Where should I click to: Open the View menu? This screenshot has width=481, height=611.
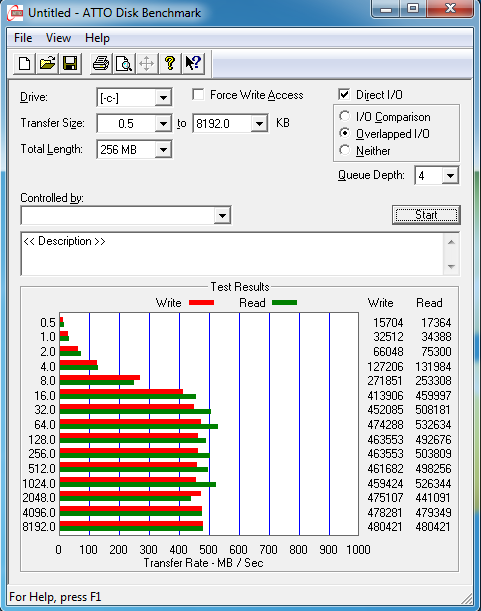point(58,38)
